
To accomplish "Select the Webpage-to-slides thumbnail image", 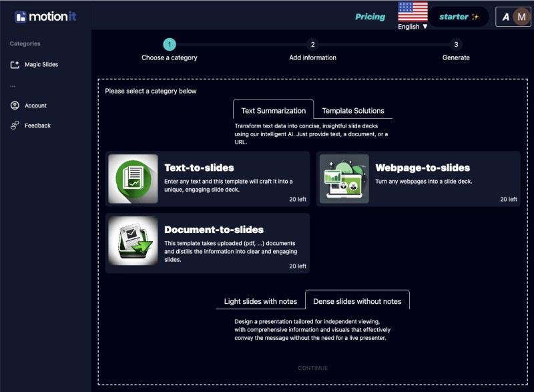I will pos(344,179).
